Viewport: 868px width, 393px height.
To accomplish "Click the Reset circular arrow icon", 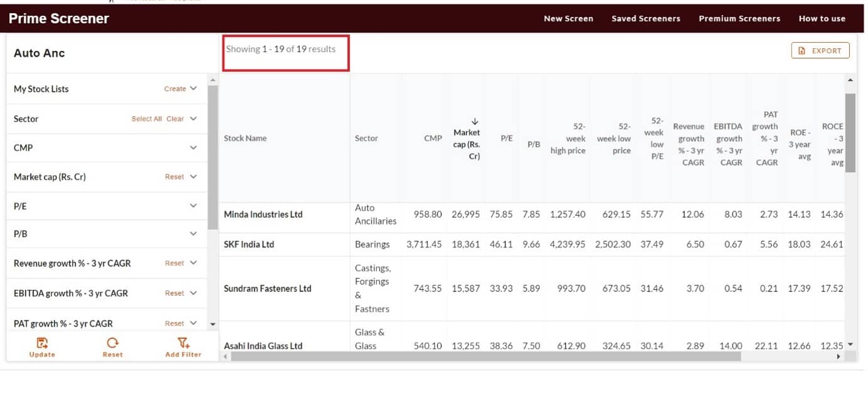I will tap(112, 343).
